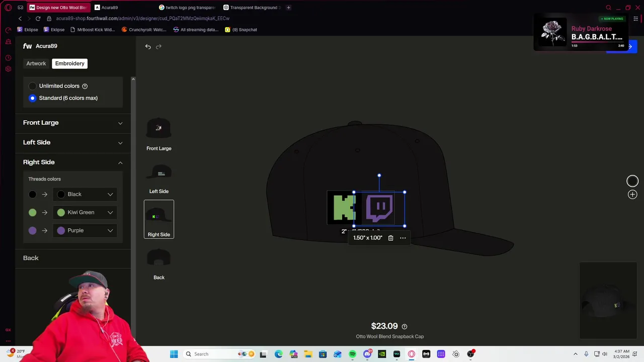Select Unlimited colors option
The image size is (644, 362).
33,86
